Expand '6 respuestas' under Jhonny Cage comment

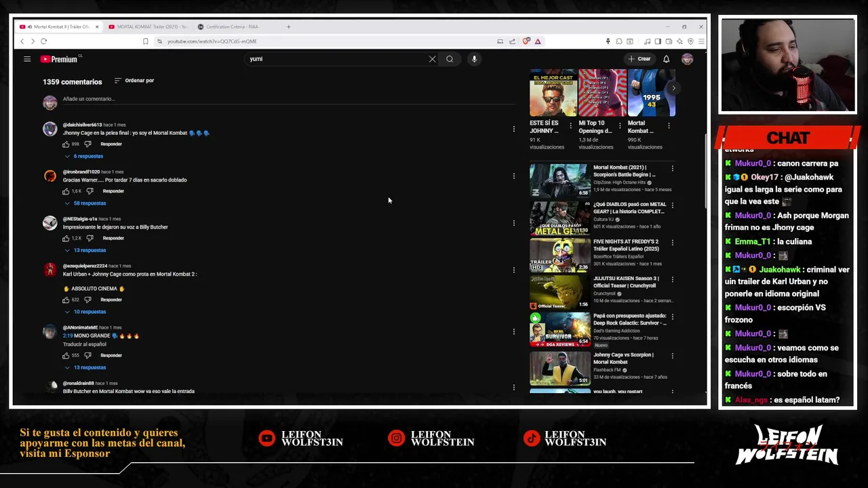point(84,157)
